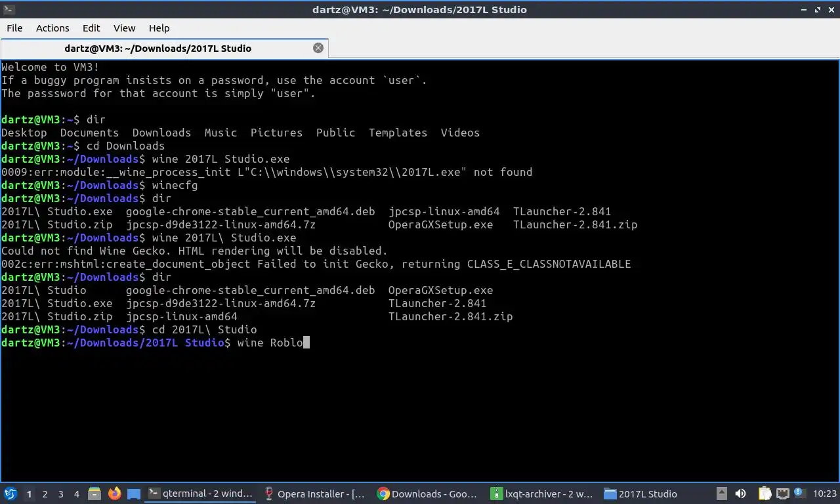Switch to the lxqt-archiver taskbar entry

[x=543, y=493]
